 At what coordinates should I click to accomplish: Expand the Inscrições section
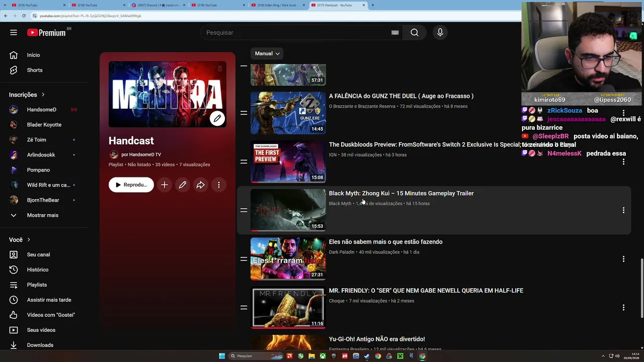click(x=27, y=95)
